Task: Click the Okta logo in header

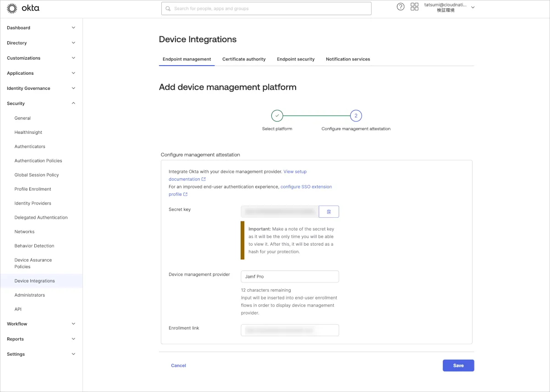Action: [23, 8]
